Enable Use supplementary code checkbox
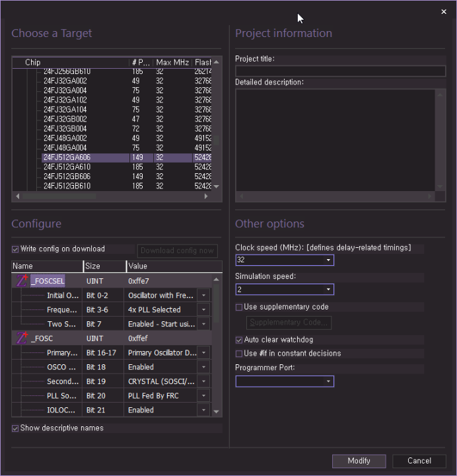This screenshot has width=457, height=476. [239, 307]
